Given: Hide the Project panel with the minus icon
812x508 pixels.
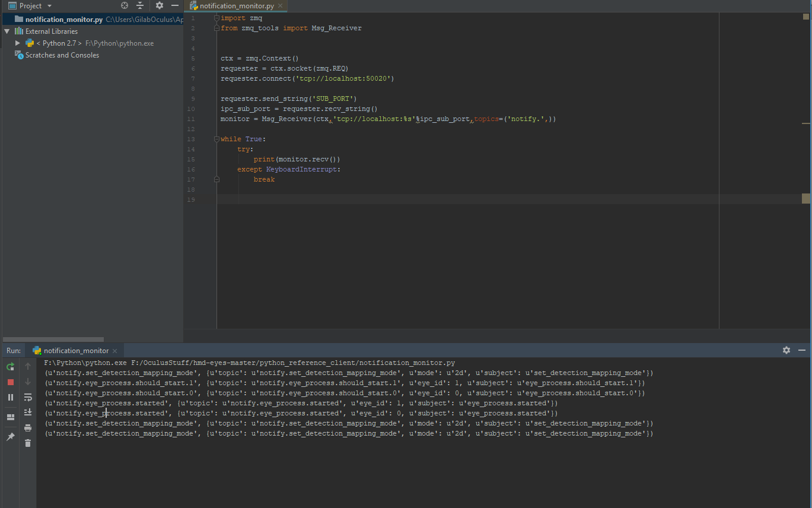Looking at the screenshot, I should 175,5.
